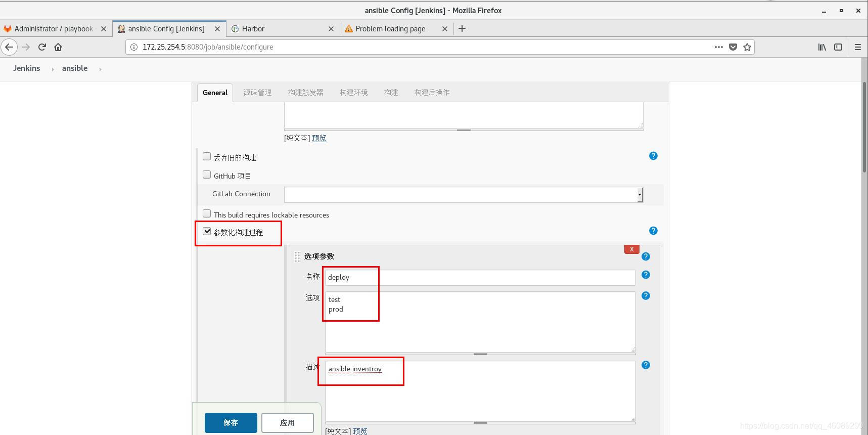Switch to the General tab
868x435 pixels.
(x=215, y=93)
